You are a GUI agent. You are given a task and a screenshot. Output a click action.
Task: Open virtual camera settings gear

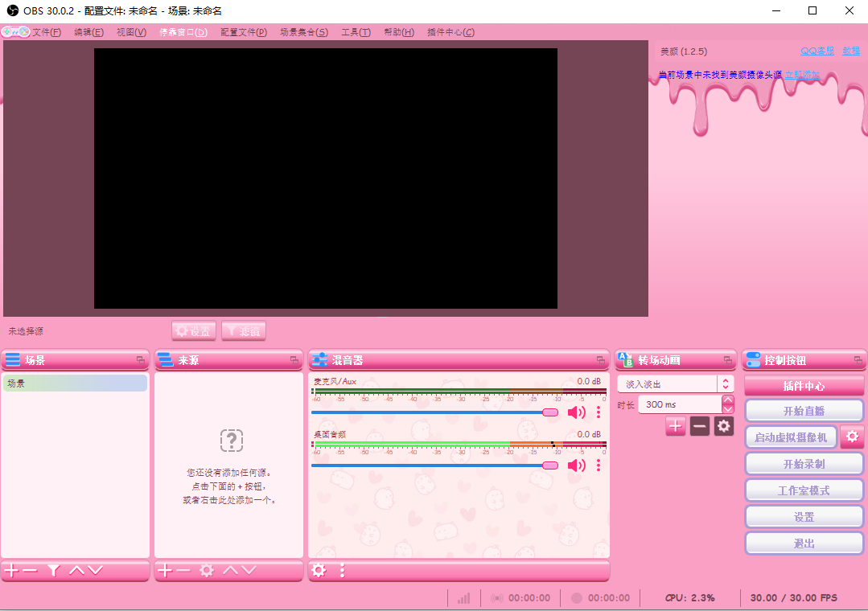[852, 437]
